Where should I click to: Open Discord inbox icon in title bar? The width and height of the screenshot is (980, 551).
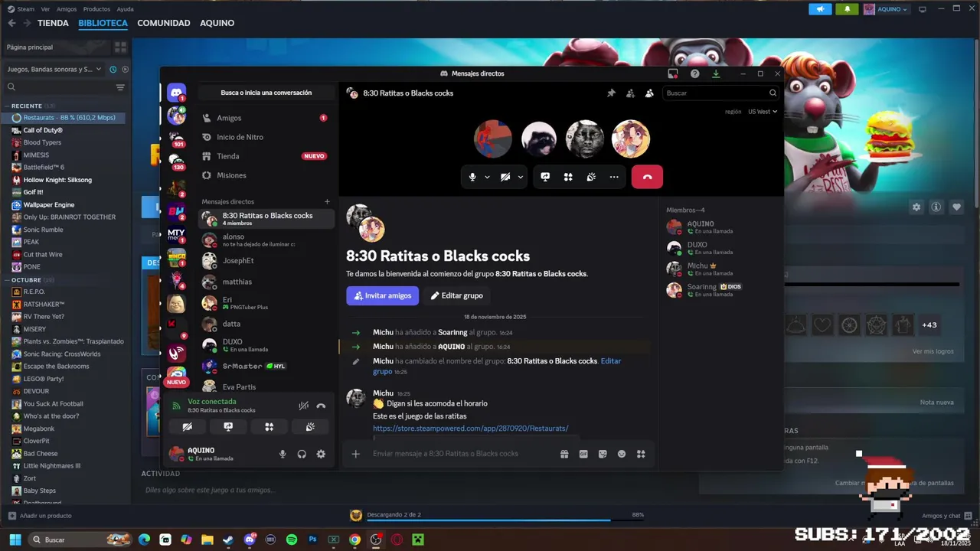pos(673,73)
